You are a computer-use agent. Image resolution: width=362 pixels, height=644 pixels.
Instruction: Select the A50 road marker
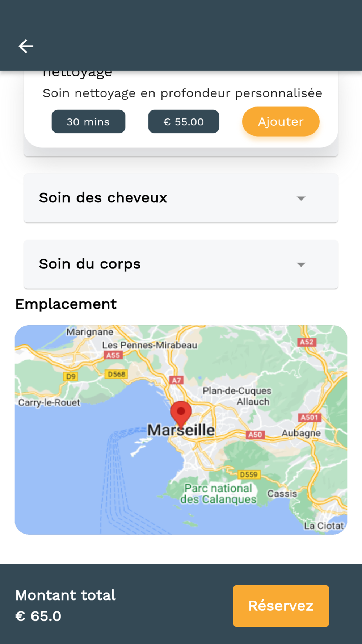click(x=255, y=434)
